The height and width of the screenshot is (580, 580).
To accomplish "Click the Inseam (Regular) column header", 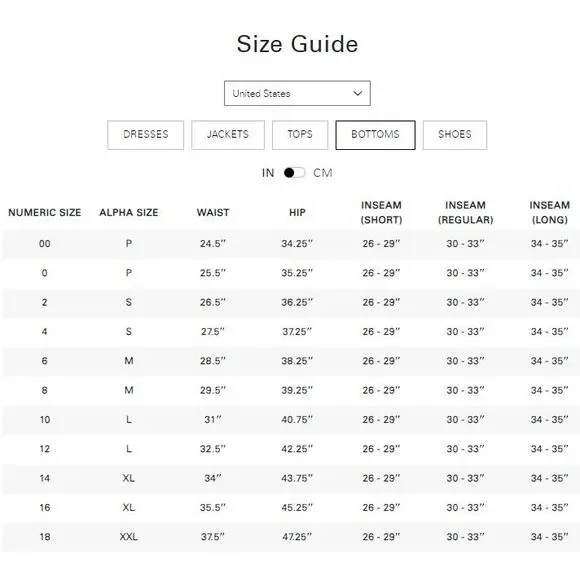I will click(x=465, y=212).
